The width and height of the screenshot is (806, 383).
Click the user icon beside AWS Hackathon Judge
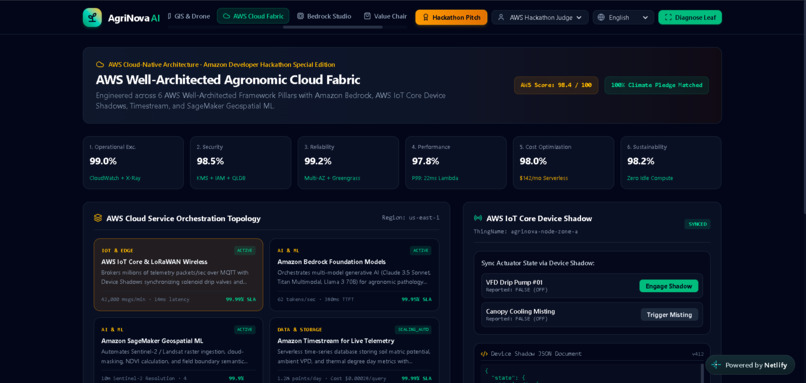pyautogui.click(x=501, y=17)
